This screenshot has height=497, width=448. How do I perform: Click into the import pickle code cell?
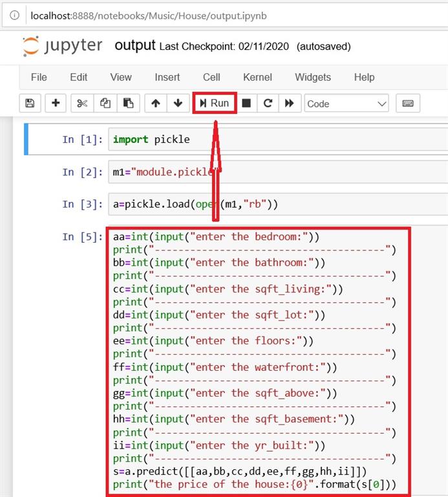[x=278, y=140]
